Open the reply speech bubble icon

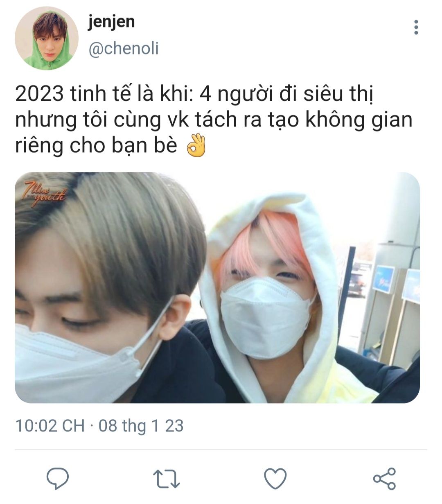click(x=57, y=479)
